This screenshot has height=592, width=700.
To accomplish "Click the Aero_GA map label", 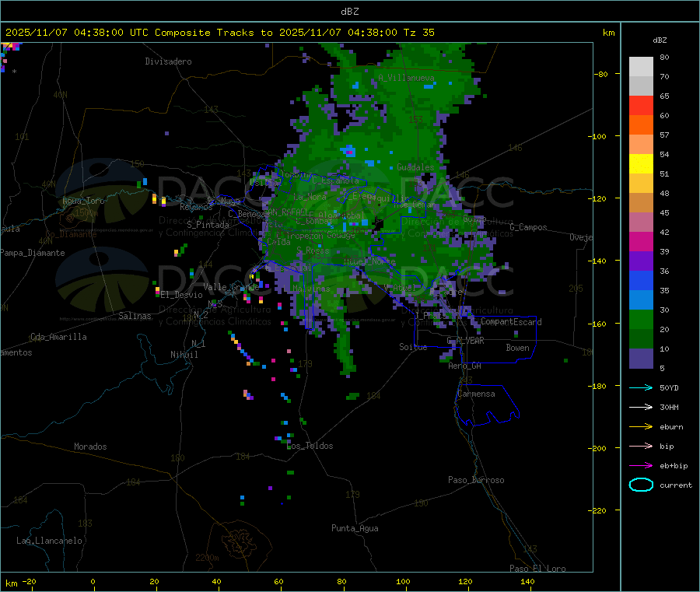I will click(x=464, y=366).
